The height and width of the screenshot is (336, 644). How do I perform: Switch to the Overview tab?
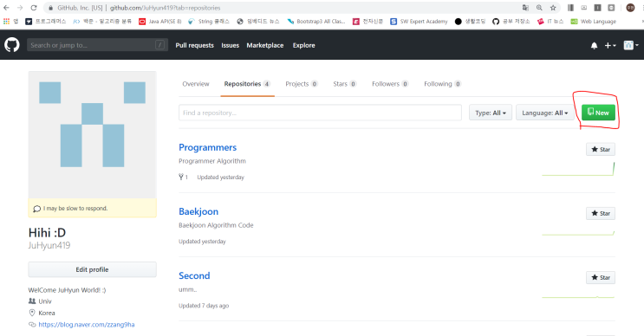[x=196, y=84]
